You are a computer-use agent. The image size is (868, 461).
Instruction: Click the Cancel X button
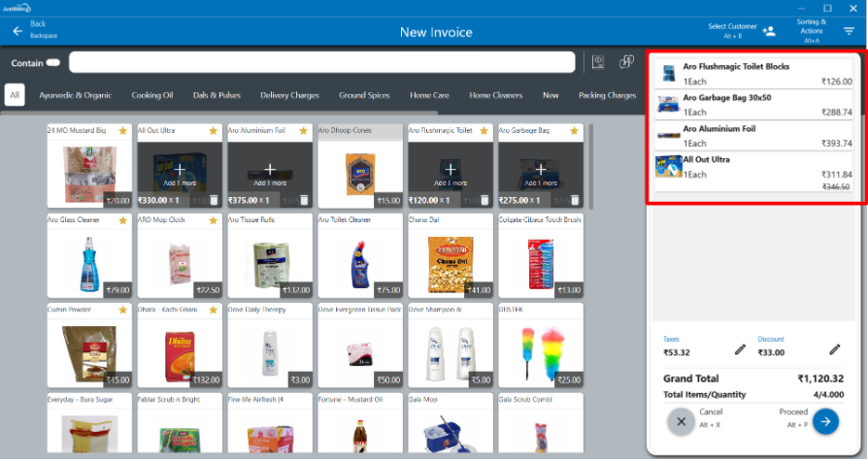(681, 421)
